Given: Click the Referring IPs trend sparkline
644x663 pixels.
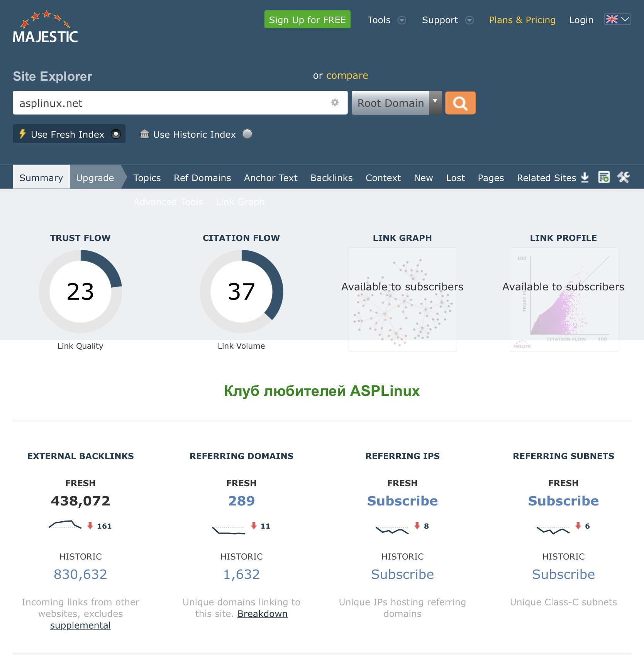Looking at the screenshot, I should [x=392, y=530].
